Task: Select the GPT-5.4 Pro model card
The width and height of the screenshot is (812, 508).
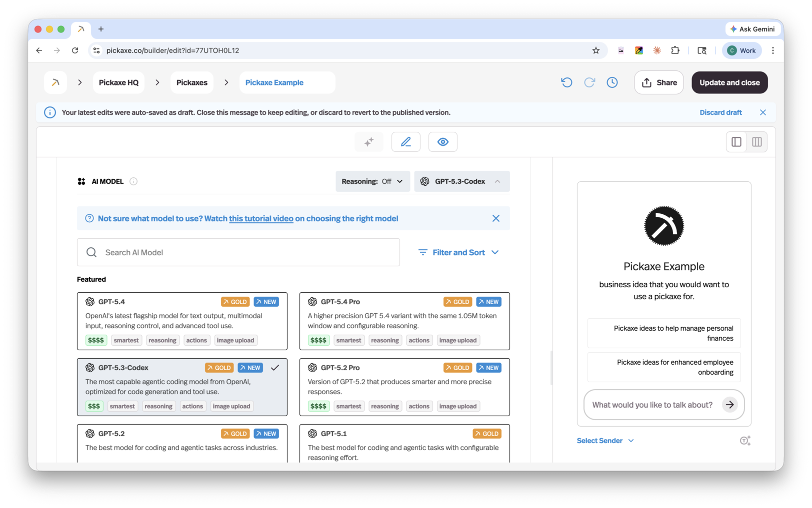Action: 404,321
